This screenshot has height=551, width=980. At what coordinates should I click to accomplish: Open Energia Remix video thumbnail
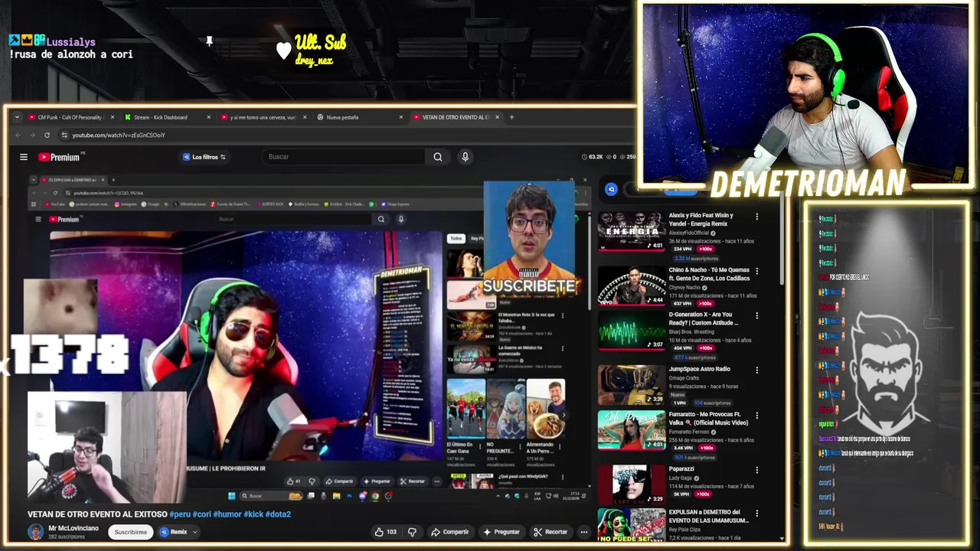click(632, 231)
